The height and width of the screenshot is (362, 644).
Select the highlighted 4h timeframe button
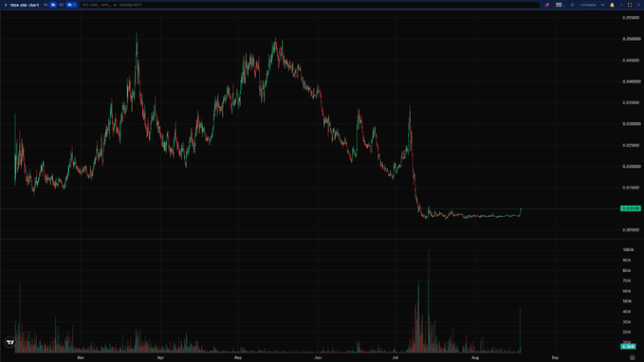pyautogui.click(x=53, y=5)
